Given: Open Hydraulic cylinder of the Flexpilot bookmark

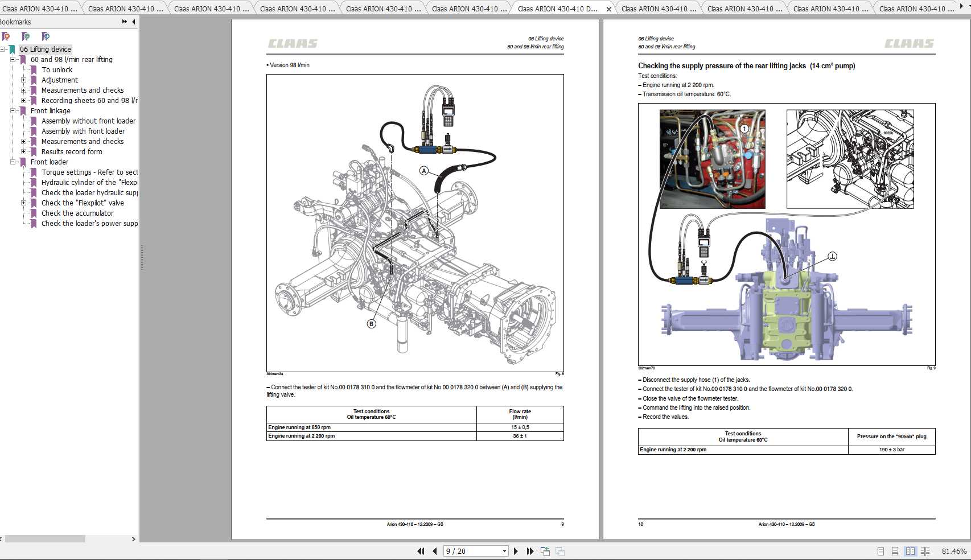Looking at the screenshot, I should coord(89,183).
